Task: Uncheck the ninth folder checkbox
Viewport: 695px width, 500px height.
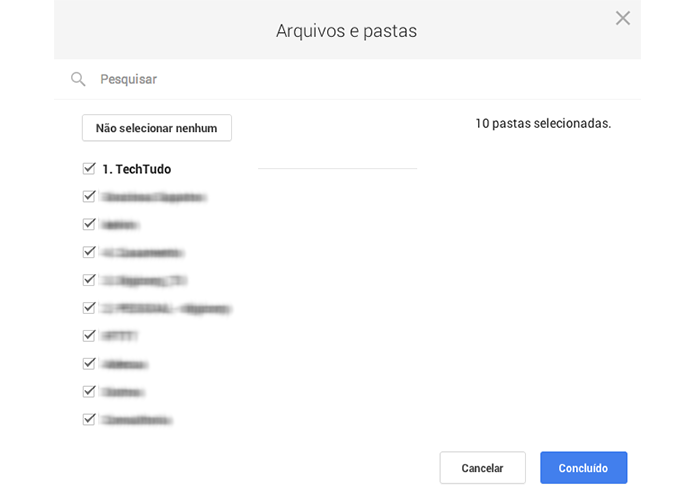Action: [89, 391]
